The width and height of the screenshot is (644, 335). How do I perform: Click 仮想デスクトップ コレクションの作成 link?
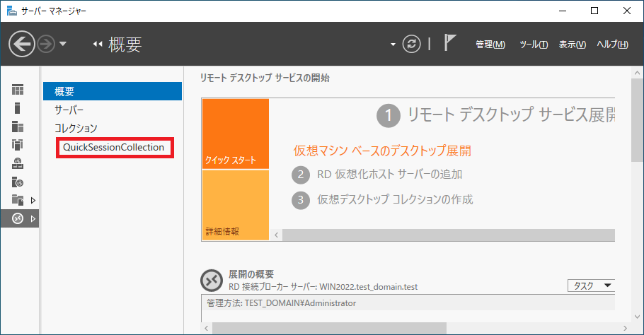coord(395,200)
